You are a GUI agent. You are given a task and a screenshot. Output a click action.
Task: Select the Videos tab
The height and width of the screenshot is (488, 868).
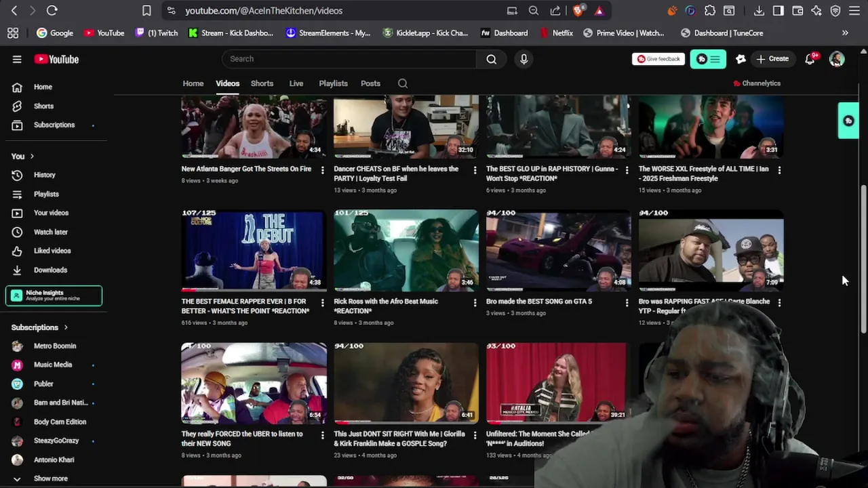point(227,83)
